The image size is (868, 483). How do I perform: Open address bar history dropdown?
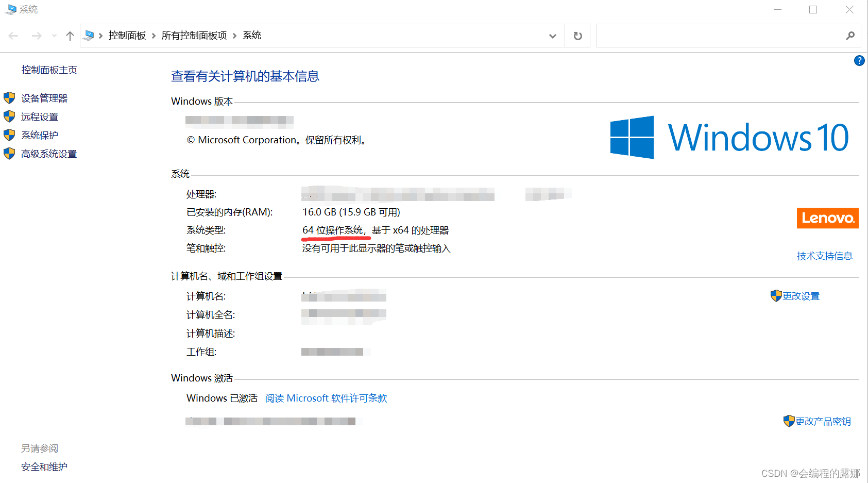[553, 36]
